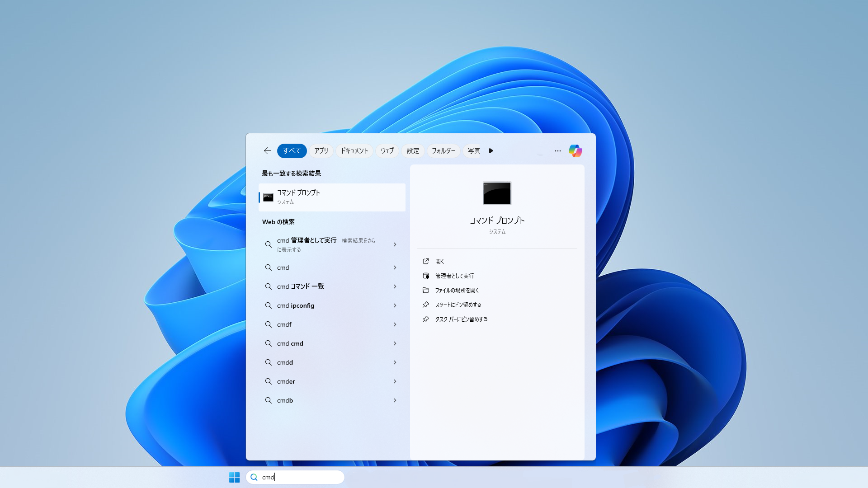This screenshot has height=488, width=868.
Task: Expand chevron next to cmd ipconfig
Action: [395, 306]
